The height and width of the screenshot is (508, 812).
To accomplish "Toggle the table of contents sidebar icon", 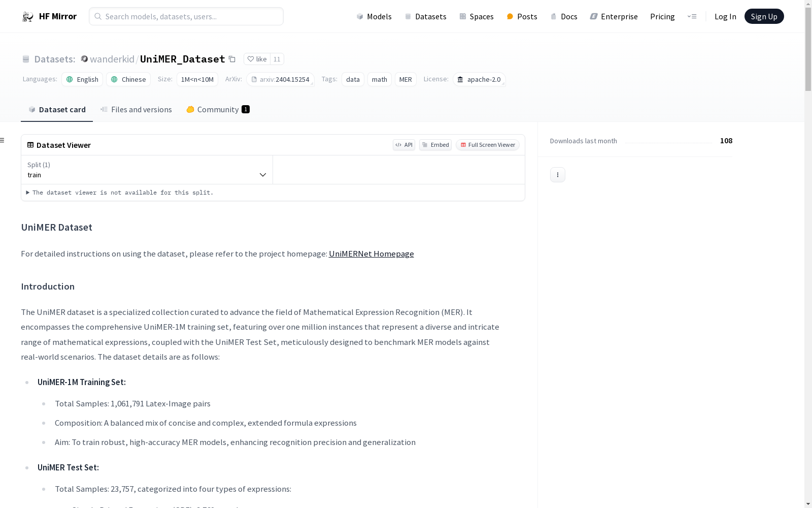I will pos(3,140).
